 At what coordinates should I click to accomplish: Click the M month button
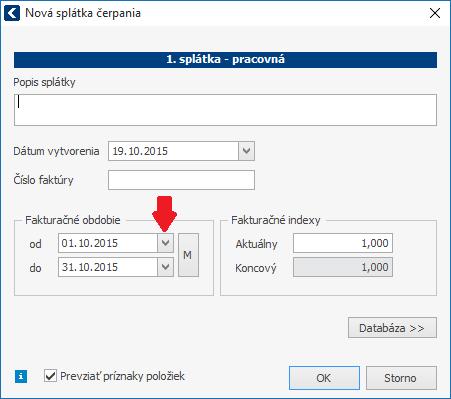click(188, 255)
